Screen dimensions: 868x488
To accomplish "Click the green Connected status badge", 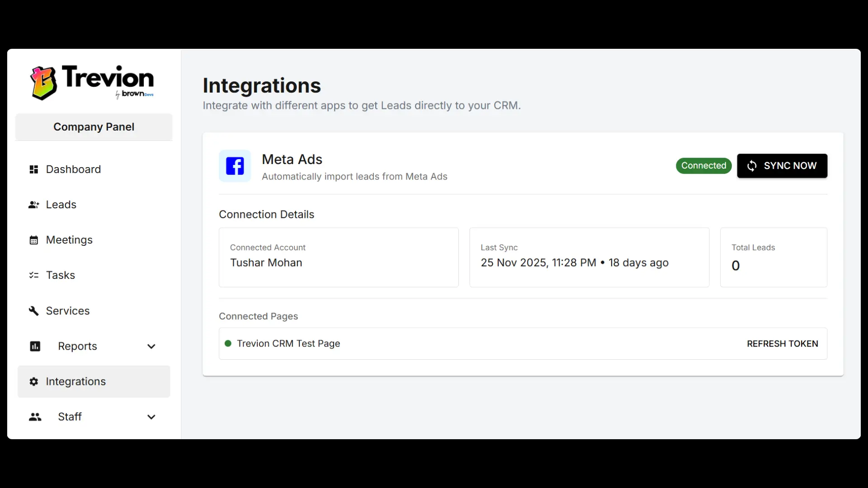I will click(704, 166).
